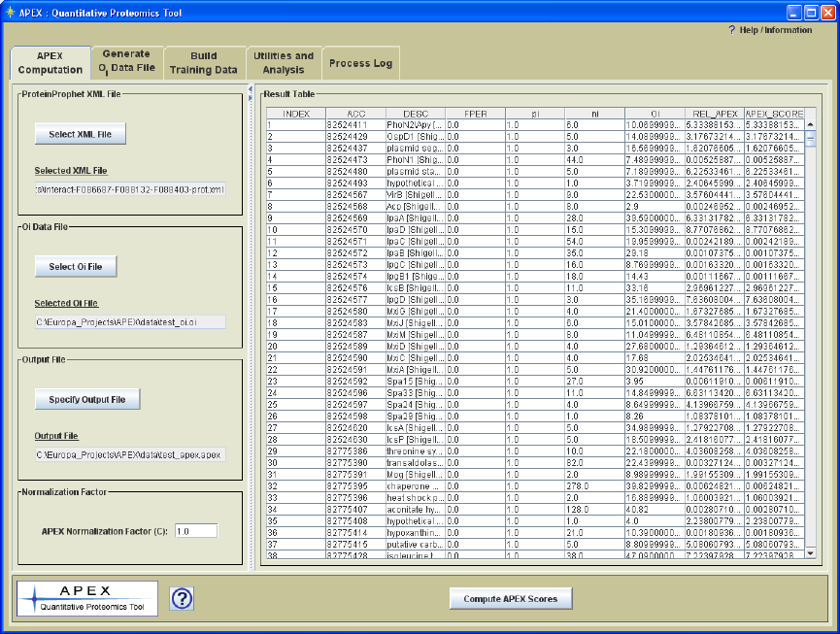Switch to Generate Oi Data File tab
The width and height of the screenshot is (840, 634).
(126, 61)
